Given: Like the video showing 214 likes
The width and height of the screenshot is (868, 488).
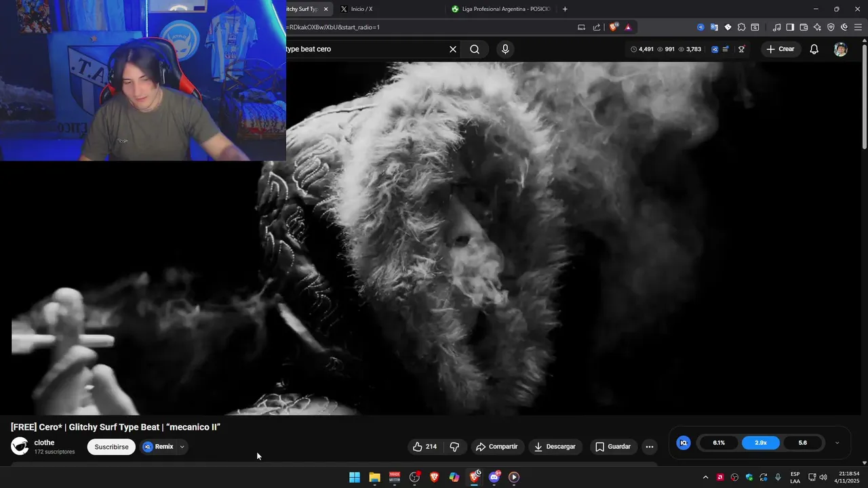Looking at the screenshot, I should tap(425, 447).
